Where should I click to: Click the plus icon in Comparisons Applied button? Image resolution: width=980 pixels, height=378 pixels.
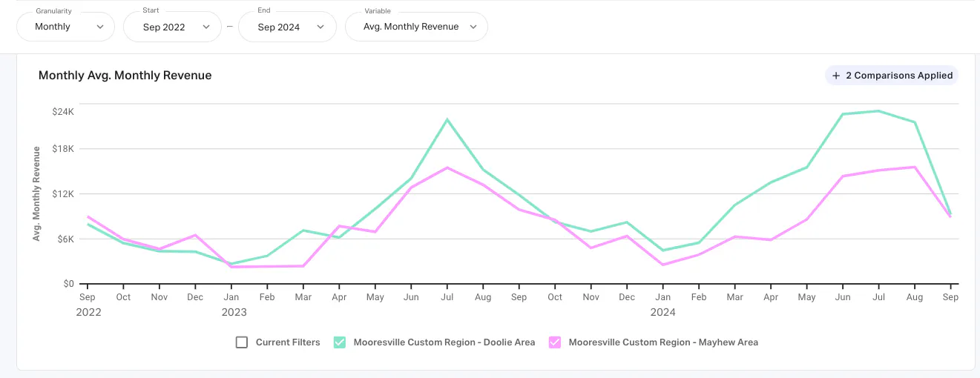pos(836,76)
